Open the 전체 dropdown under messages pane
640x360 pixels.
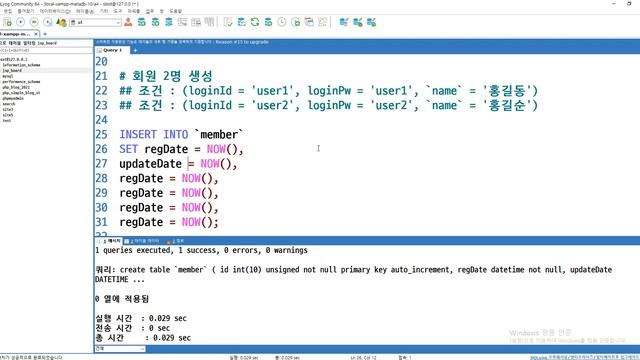120,349
